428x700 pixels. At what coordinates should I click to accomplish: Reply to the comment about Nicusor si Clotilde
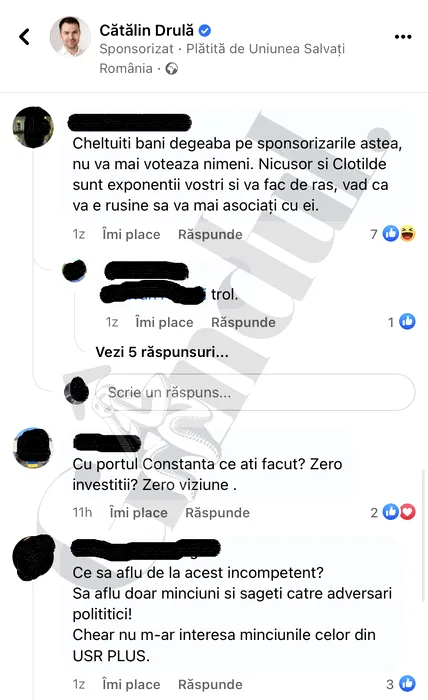(210, 234)
